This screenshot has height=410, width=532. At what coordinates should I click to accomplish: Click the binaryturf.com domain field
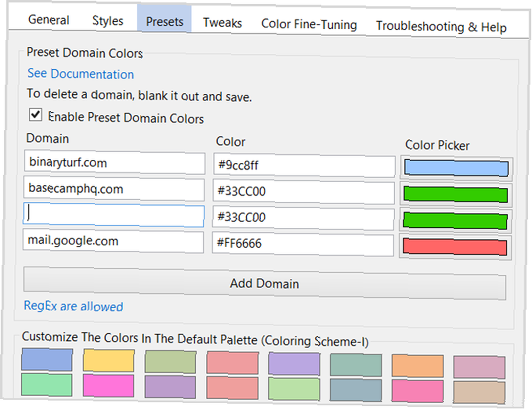click(x=115, y=162)
